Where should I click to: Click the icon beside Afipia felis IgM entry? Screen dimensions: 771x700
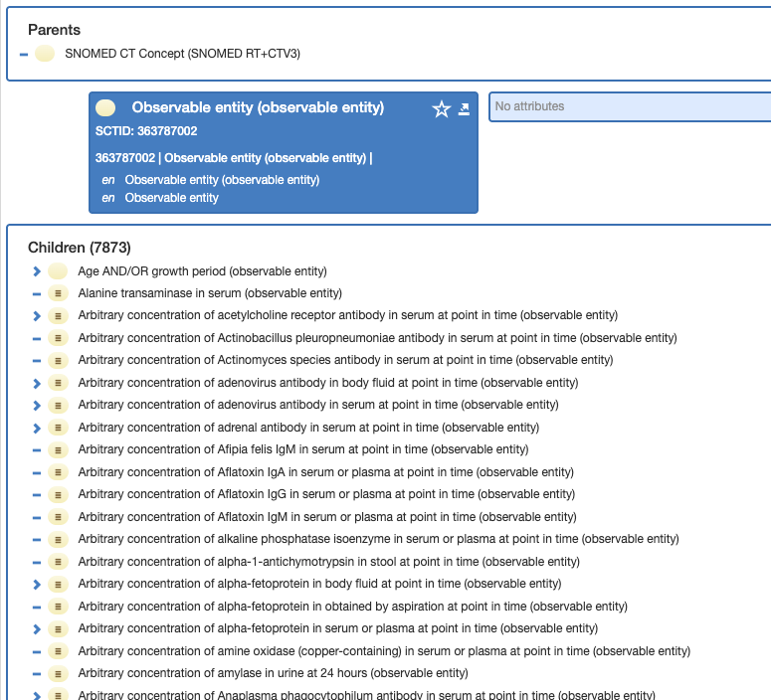58,449
